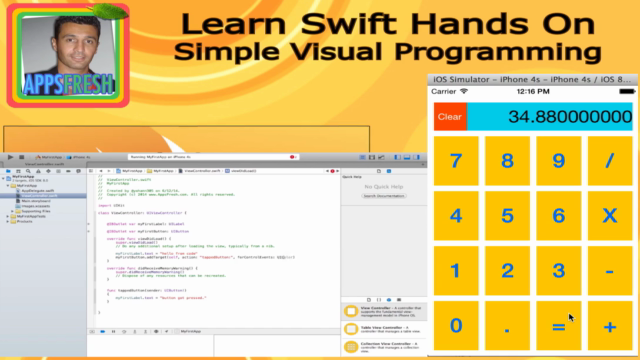Collapse the MyFirstApp project root

[x=3, y=178]
